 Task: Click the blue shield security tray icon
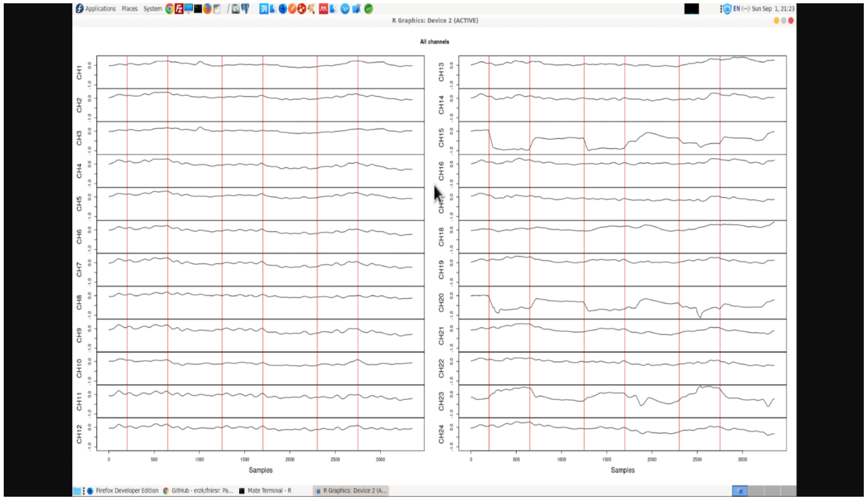(727, 9)
